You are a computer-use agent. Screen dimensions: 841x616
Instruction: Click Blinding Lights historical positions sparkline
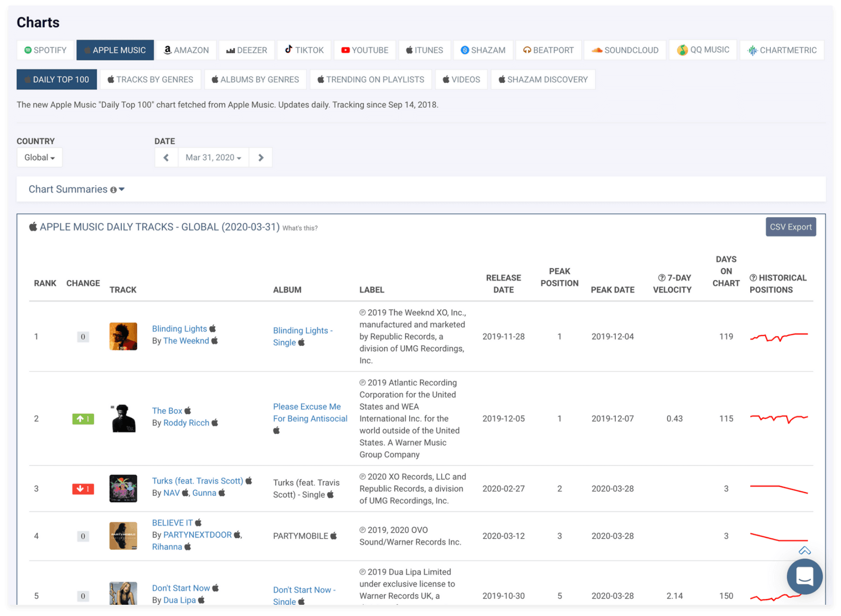pos(779,337)
